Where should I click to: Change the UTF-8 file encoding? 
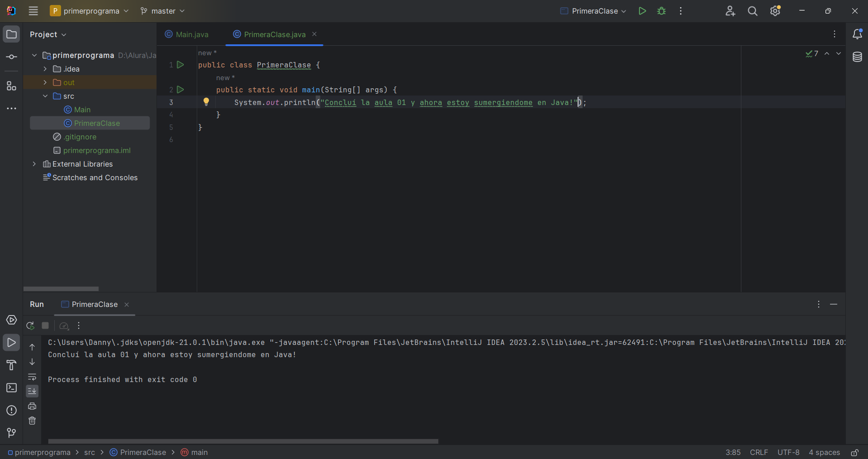[x=788, y=453]
